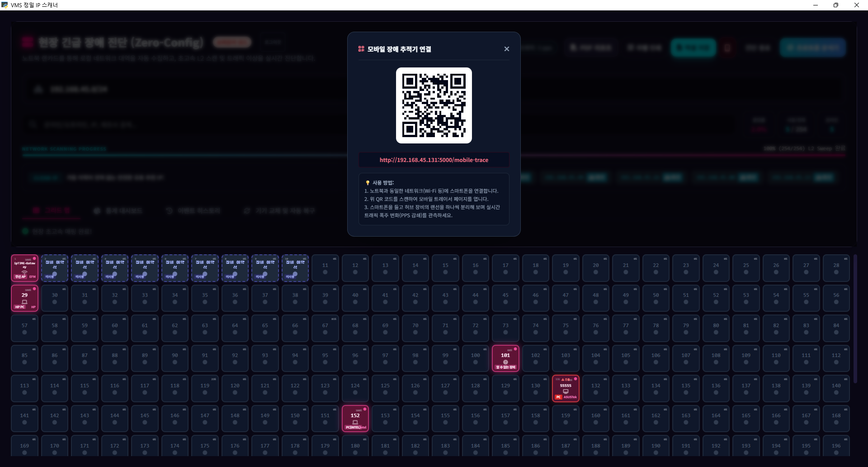The height and width of the screenshot is (467, 868).
Task: Select IP cell 92
Action: [x=235, y=358]
